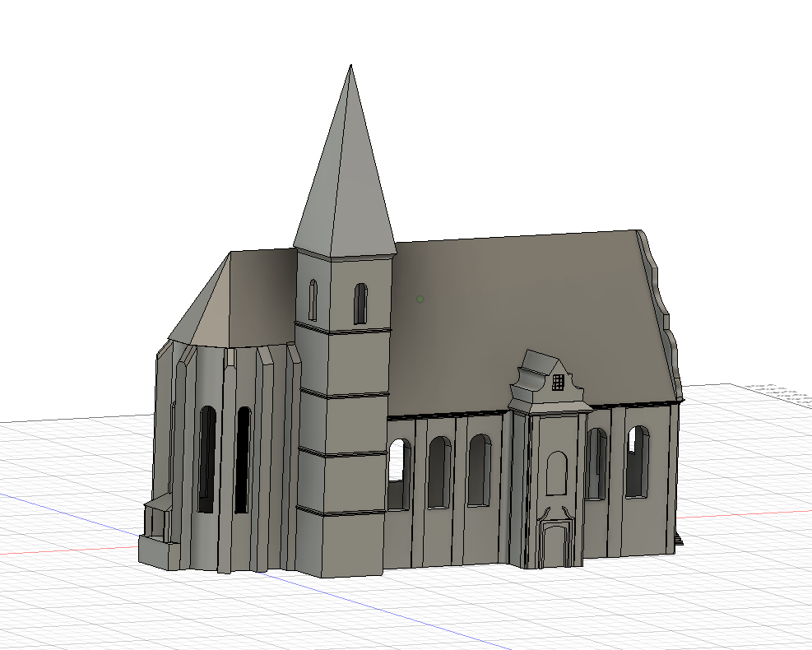The image size is (812, 650).
Task: Click the second nave window right of the tower
Action: pyautogui.click(x=439, y=471)
